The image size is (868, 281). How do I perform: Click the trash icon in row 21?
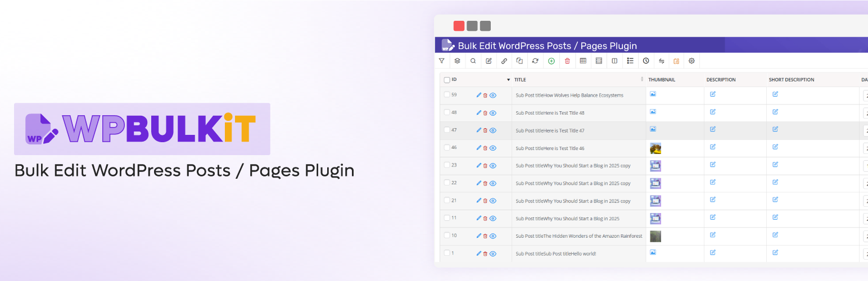pyautogui.click(x=485, y=201)
